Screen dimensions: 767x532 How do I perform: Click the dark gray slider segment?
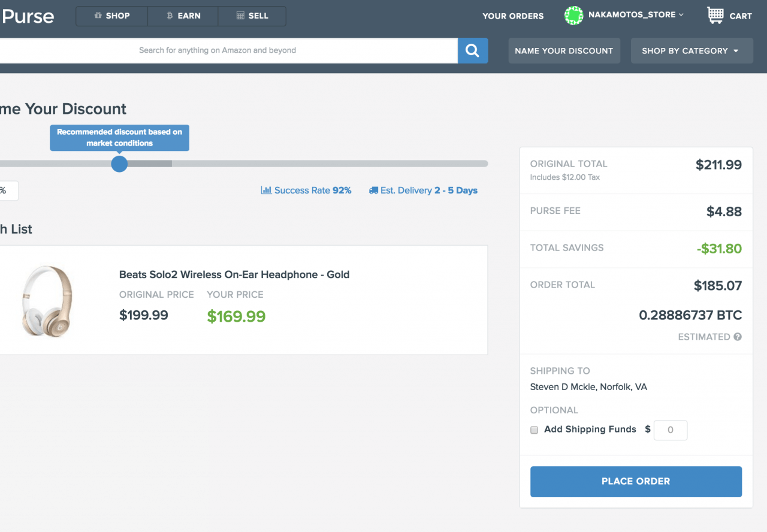150,164
